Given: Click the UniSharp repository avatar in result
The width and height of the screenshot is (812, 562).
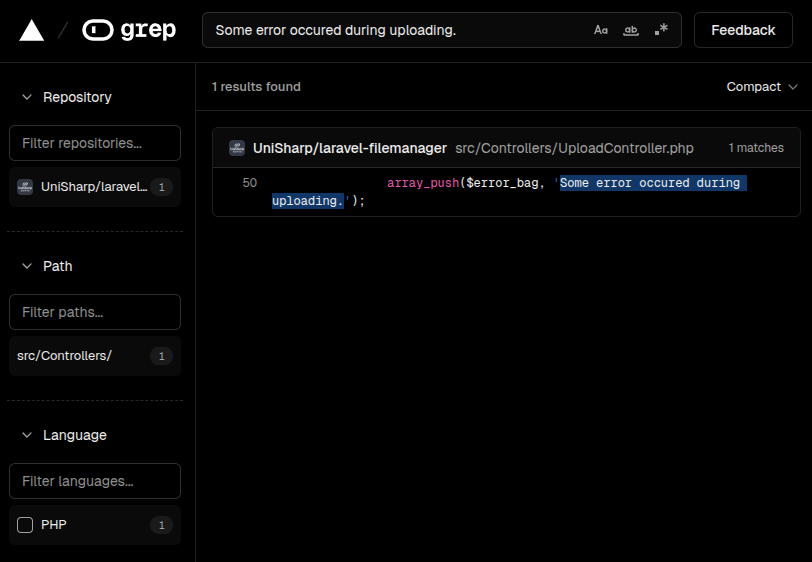Looking at the screenshot, I should pos(237,148).
